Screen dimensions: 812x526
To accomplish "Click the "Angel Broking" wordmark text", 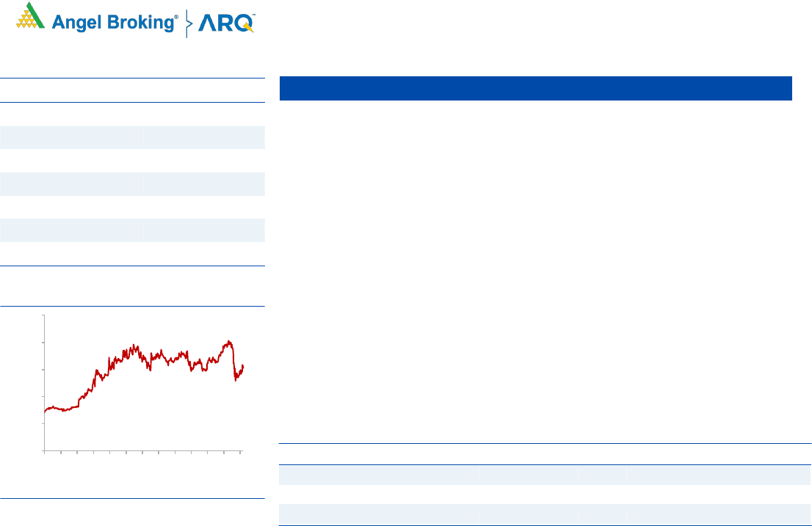I will (x=115, y=23).
